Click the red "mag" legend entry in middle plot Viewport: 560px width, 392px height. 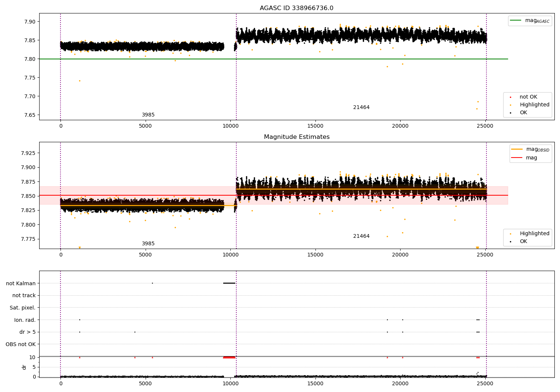pos(525,158)
